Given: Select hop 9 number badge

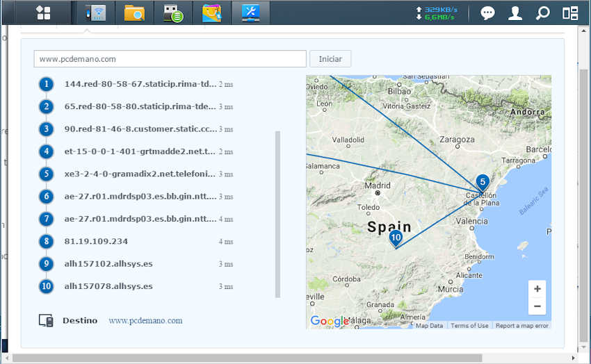Looking at the screenshot, I should 47,264.
